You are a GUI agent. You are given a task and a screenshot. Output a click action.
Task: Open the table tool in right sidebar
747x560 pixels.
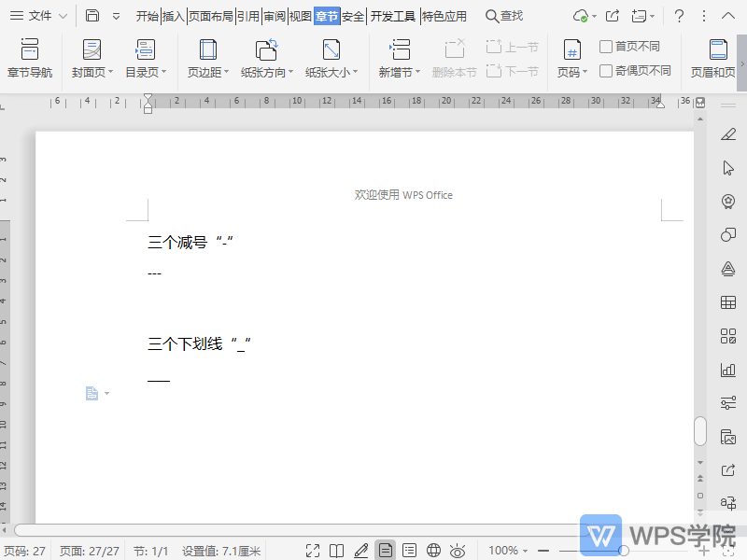[728, 302]
